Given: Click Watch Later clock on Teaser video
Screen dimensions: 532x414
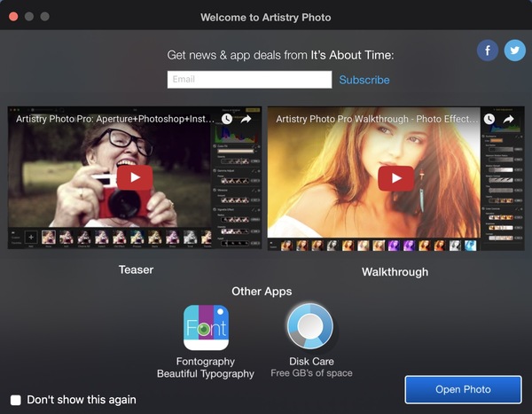Looking at the screenshot, I should (x=227, y=119).
